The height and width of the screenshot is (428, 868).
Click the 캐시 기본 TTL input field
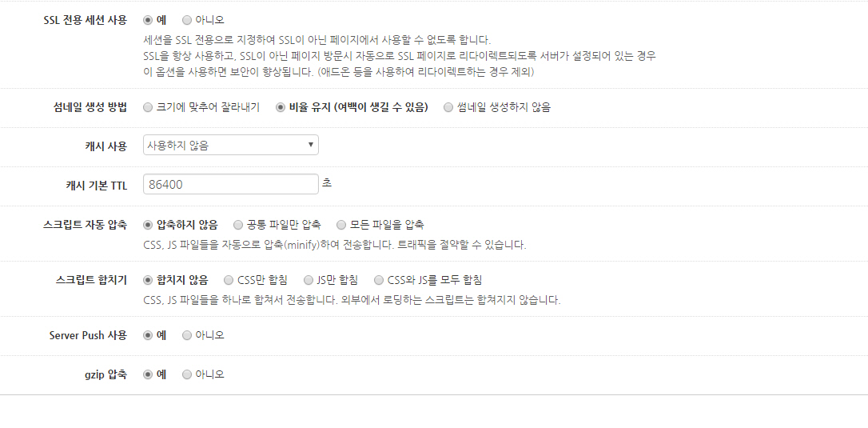[230, 184]
